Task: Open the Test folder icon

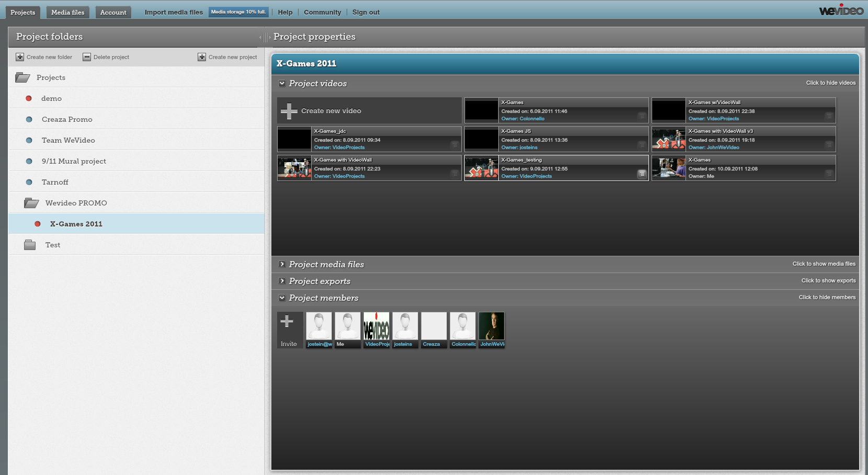Action: 30,245
